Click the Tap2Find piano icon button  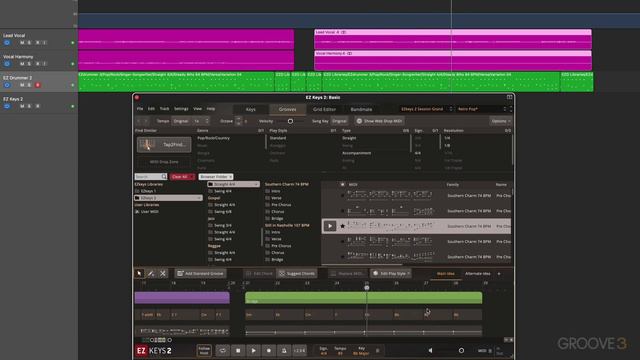click(x=164, y=144)
